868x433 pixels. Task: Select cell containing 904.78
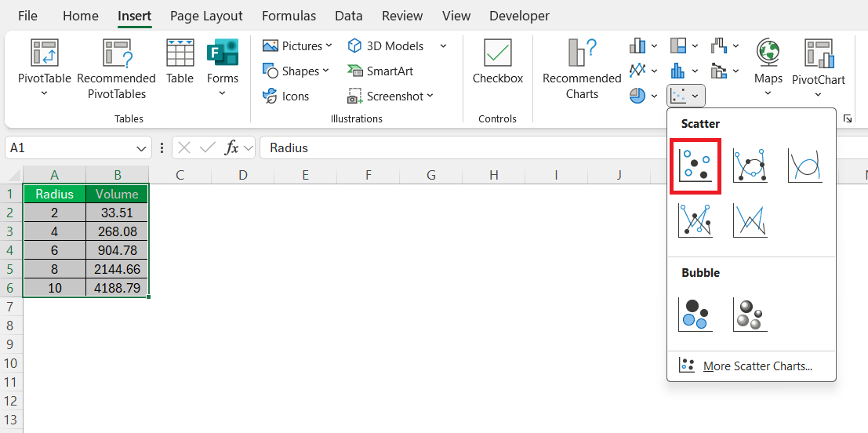coord(118,250)
